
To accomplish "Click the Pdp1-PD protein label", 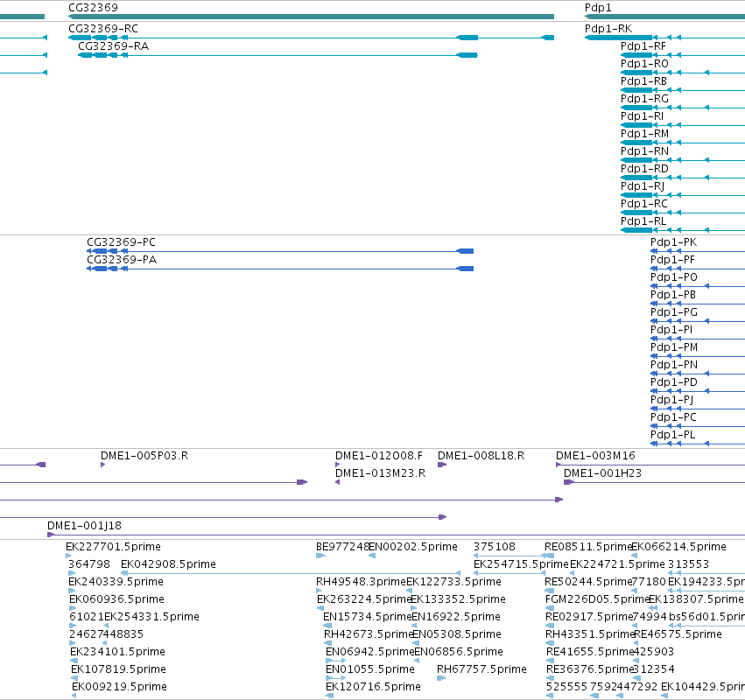I will coord(674,382).
